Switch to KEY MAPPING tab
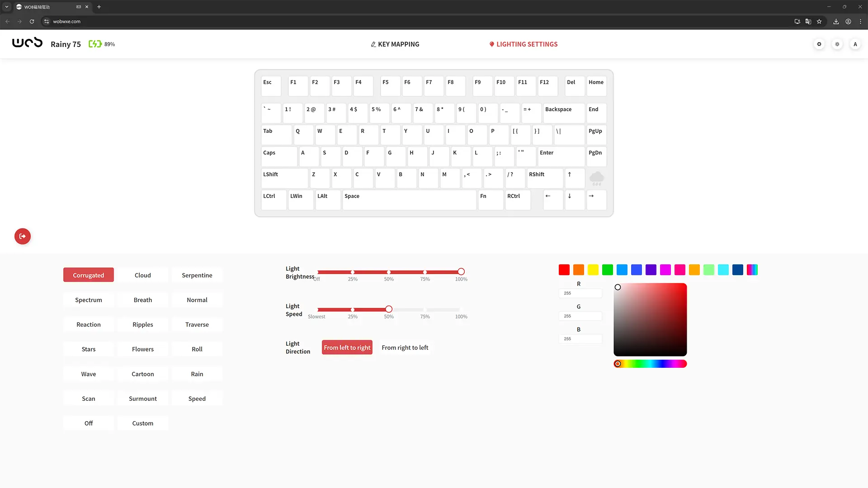 point(395,44)
